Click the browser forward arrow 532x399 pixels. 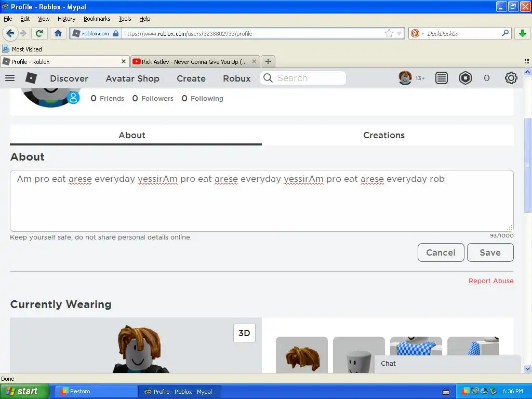(23, 33)
